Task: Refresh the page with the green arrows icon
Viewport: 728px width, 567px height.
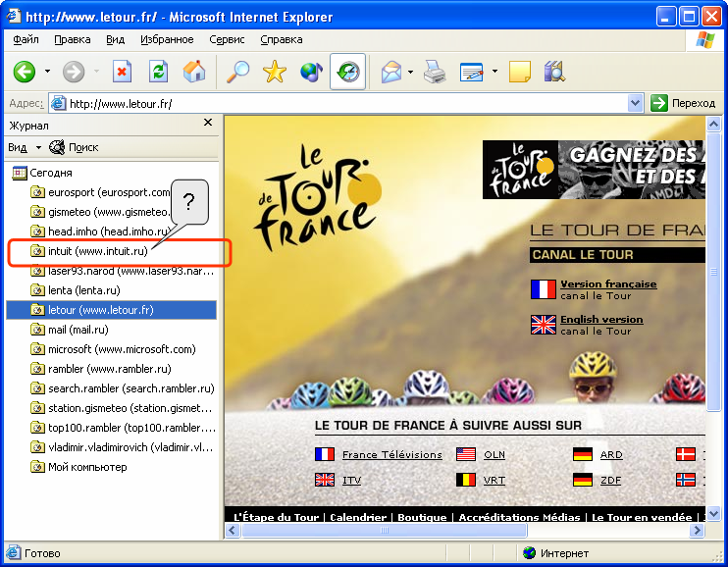Action: (158, 72)
